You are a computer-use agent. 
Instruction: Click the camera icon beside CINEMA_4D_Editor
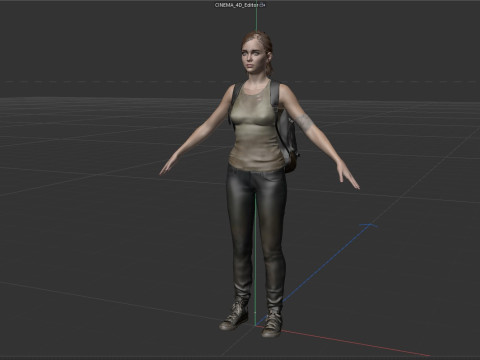pyautogui.click(x=263, y=5)
